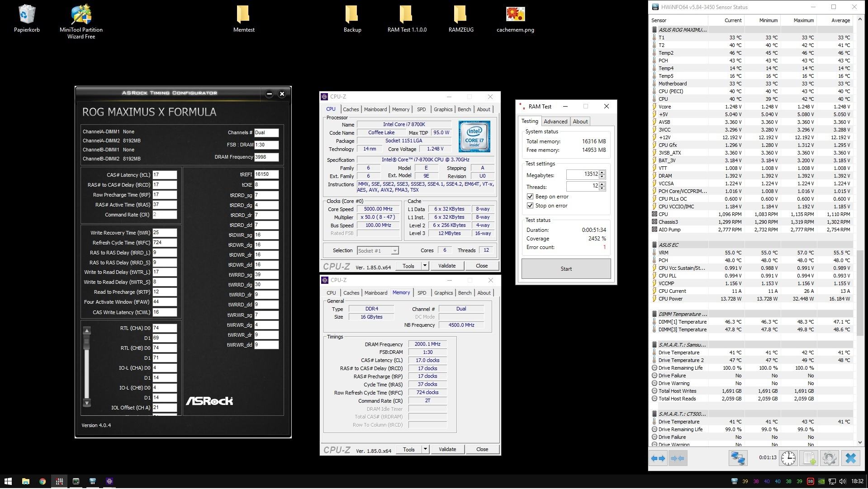The width and height of the screenshot is (868, 489).
Task: Click ASRock Timing Configurator RTL scrollbar thumb
Action: tap(87, 342)
